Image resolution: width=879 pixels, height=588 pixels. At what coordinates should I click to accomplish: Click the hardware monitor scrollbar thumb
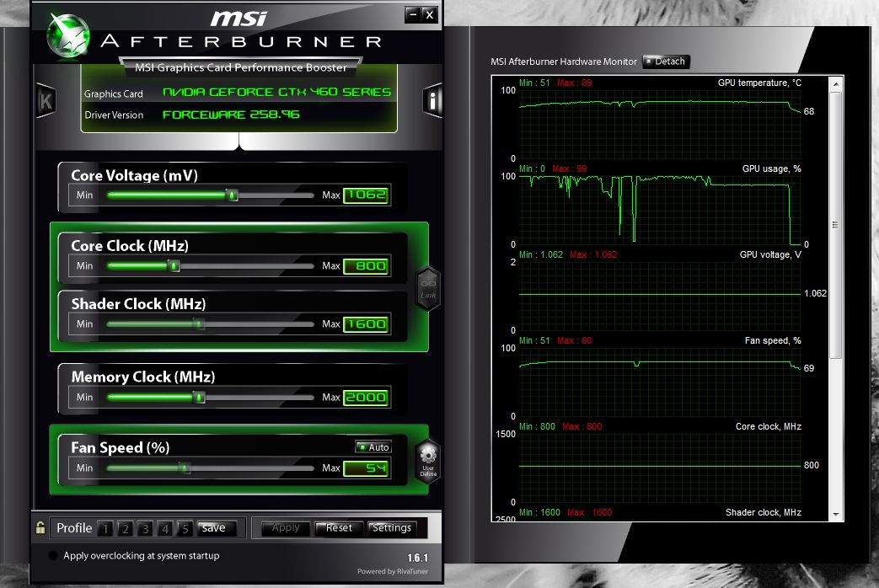click(836, 225)
